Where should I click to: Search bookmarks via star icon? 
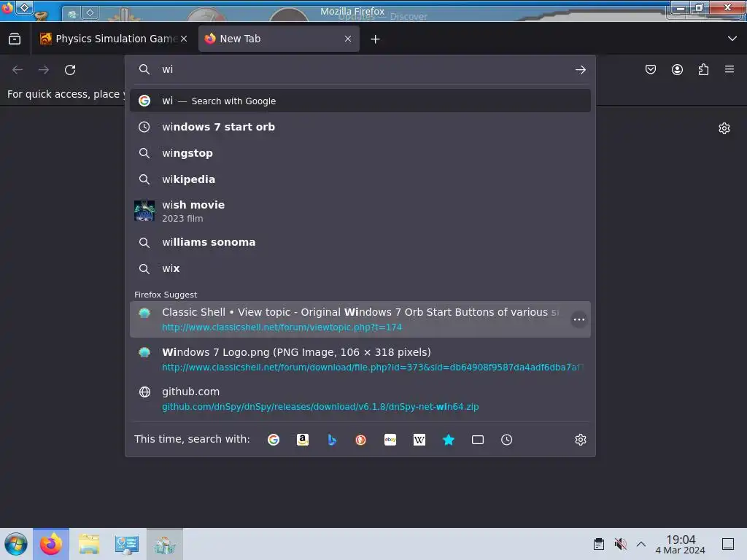(449, 440)
